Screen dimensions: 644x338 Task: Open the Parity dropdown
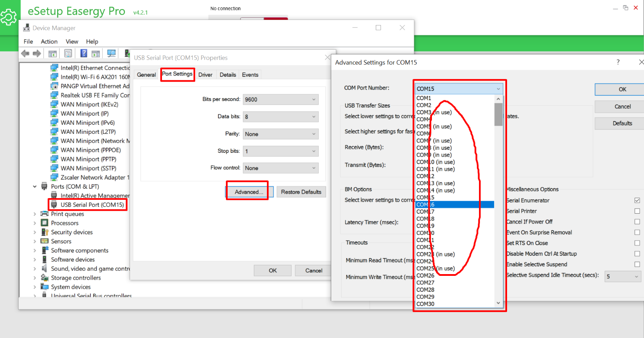point(281,134)
